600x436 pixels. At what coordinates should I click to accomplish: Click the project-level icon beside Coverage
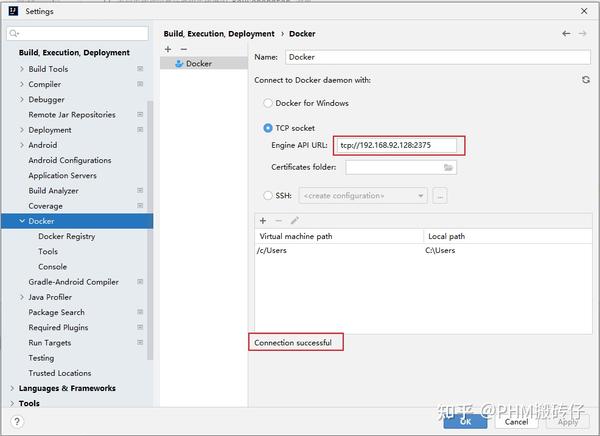click(140, 206)
